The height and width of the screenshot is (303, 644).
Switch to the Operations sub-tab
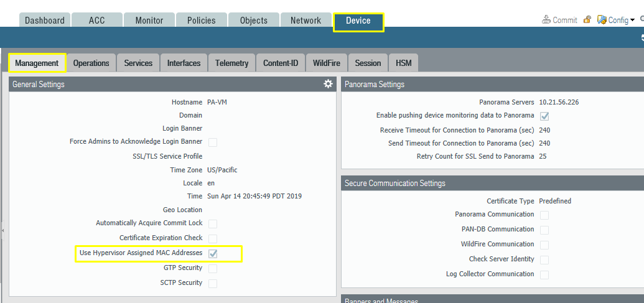[91, 63]
